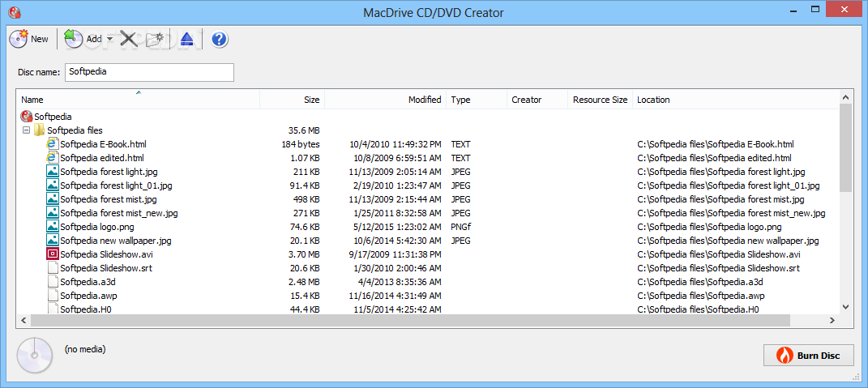The height and width of the screenshot is (388, 868).
Task: Click image icon of Softpedia logo.png
Action: (x=53, y=226)
